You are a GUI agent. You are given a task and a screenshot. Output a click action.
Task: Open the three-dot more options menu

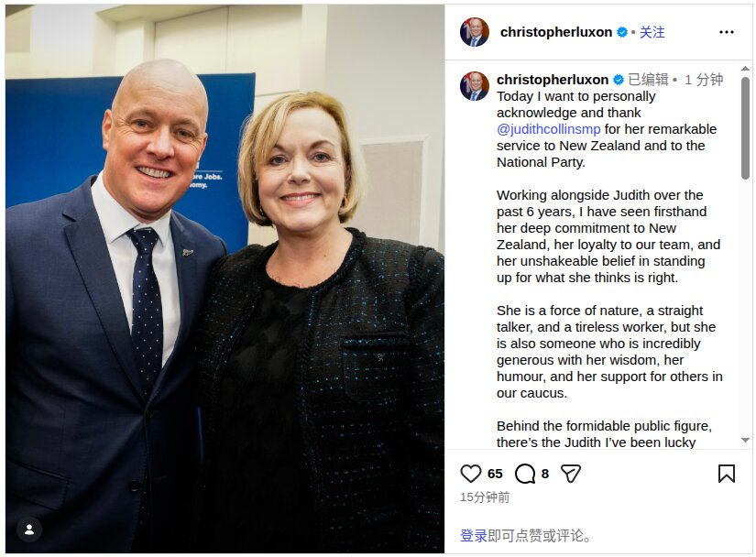click(726, 32)
